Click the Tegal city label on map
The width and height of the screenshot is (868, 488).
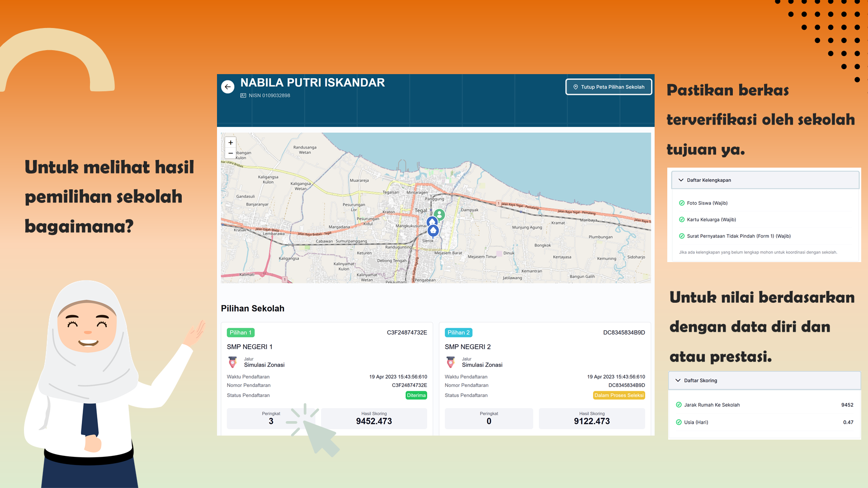click(x=421, y=211)
